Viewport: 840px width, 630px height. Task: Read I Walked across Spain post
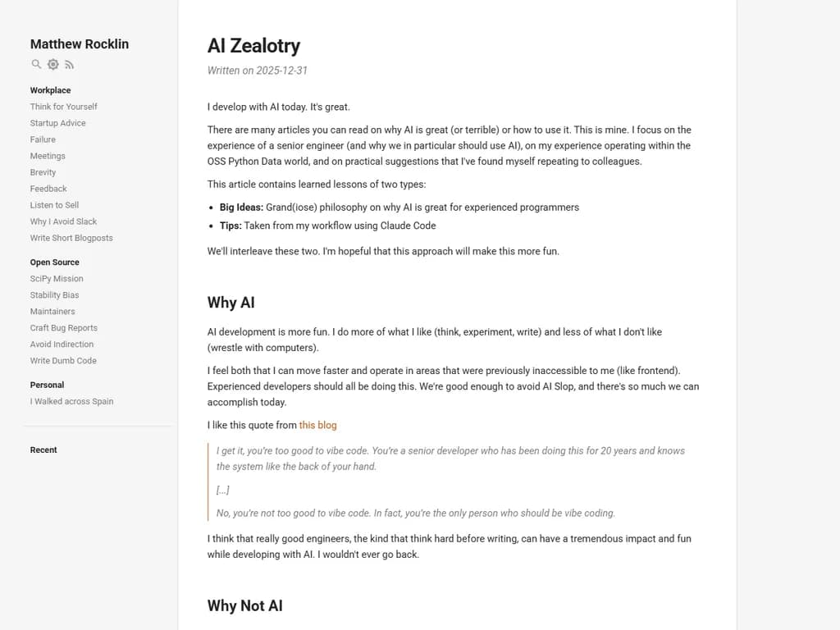[x=72, y=401]
